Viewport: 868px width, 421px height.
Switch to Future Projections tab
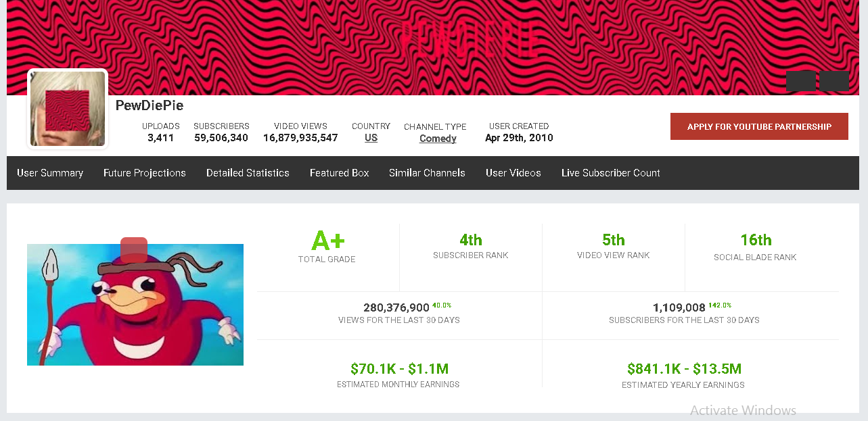coord(145,173)
